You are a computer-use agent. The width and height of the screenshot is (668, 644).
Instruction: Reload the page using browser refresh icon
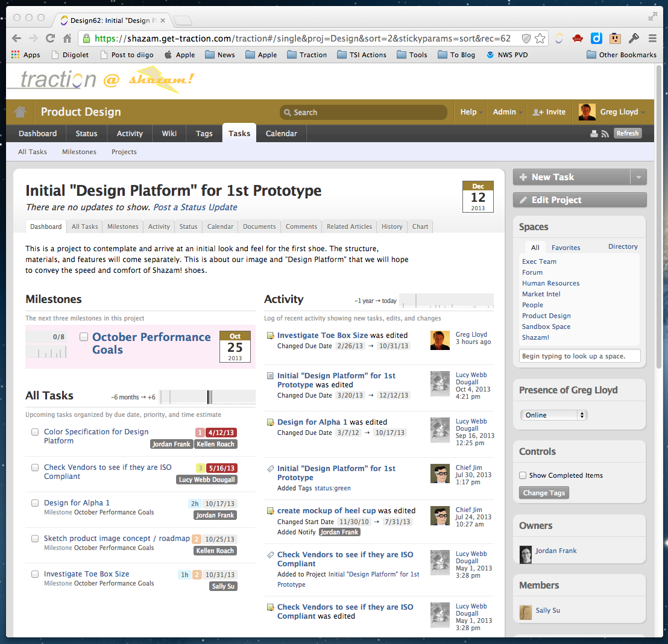click(51, 39)
